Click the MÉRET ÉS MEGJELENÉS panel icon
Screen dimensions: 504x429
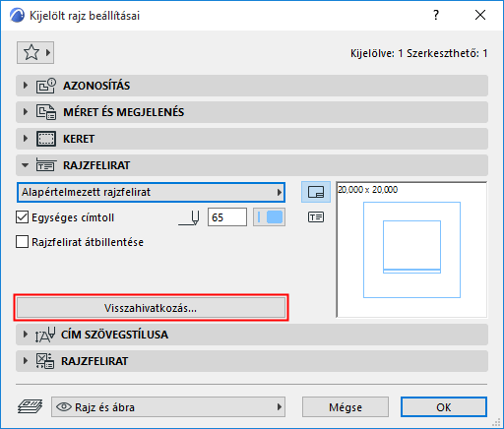pos(46,112)
